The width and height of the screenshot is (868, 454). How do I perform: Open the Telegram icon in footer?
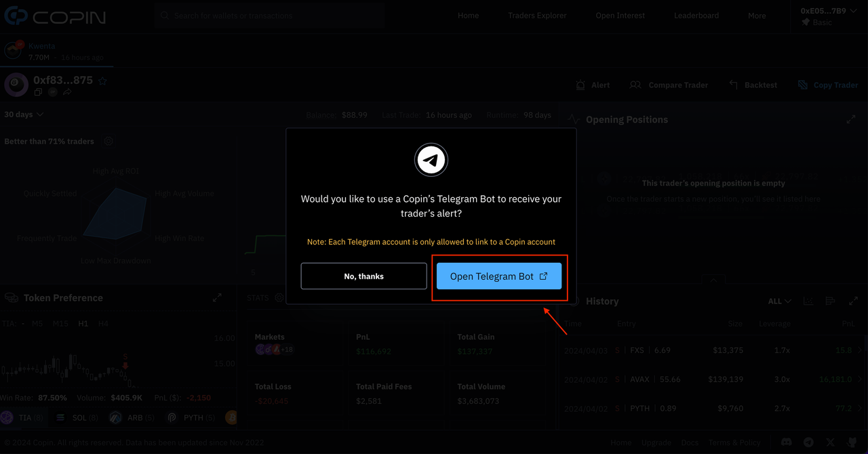808,442
